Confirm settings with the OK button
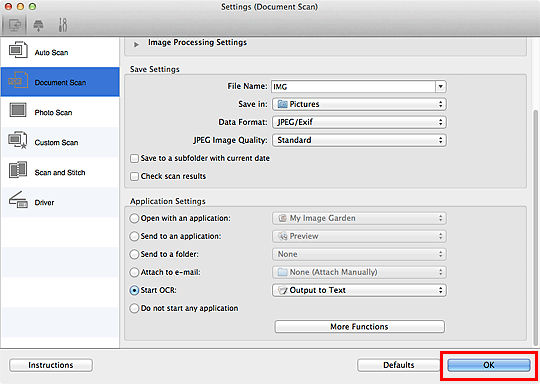Screen dimensions: 540x384 [489, 365]
